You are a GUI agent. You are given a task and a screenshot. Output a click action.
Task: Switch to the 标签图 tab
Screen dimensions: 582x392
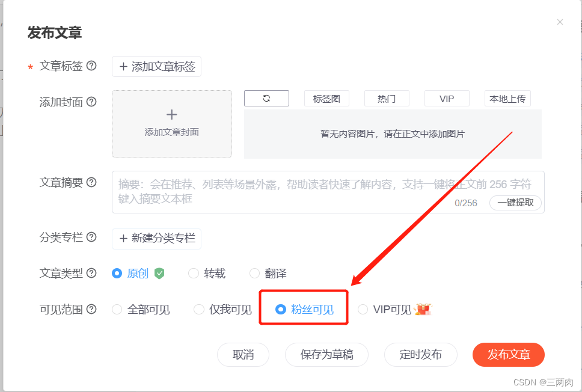326,98
